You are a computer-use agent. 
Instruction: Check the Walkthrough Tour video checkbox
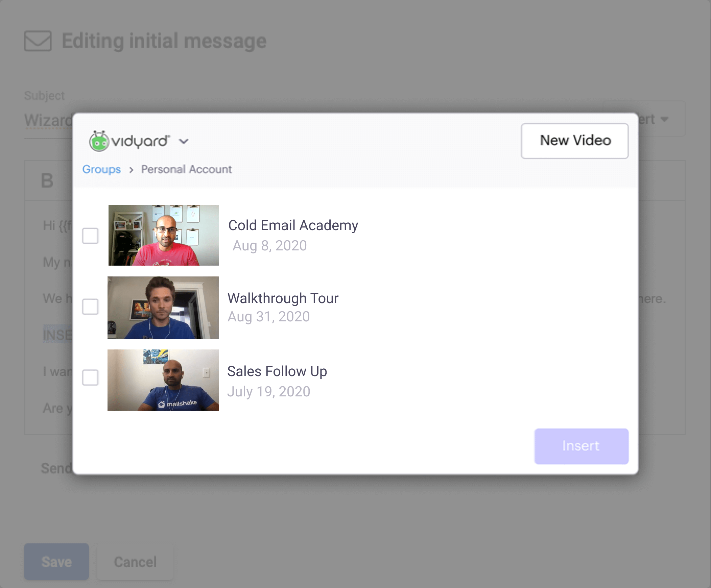click(x=90, y=307)
